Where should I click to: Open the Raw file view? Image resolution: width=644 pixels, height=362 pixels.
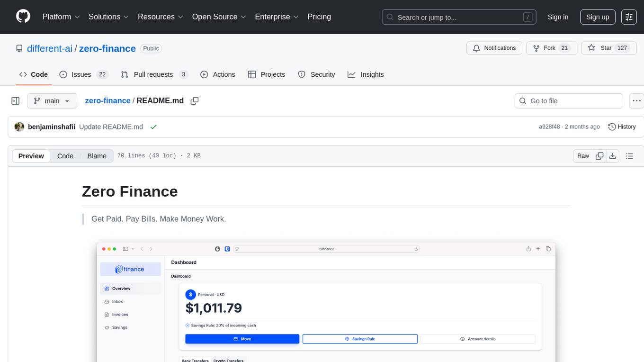click(583, 156)
